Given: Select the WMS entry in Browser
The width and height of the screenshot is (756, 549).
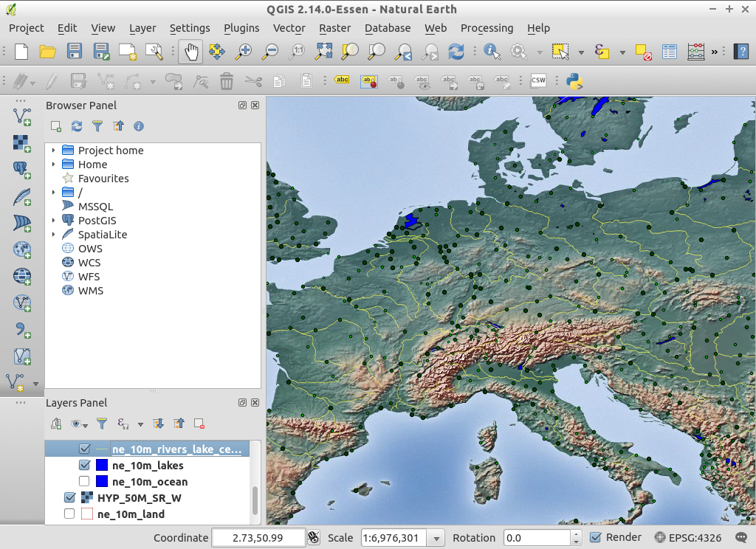Looking at the screenshot, I should pos(91,291).
